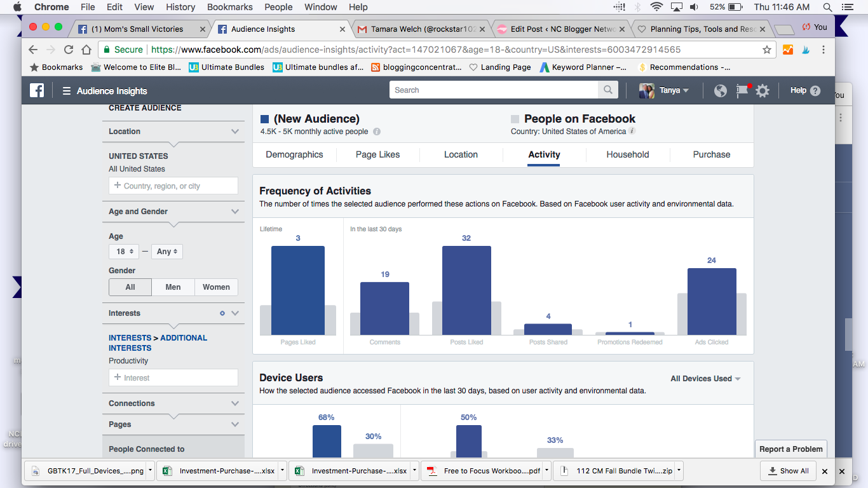This screenshot has height=488, width=868.
Task: Click INTERESTS breadcrumb link
Action: point(130,338)
